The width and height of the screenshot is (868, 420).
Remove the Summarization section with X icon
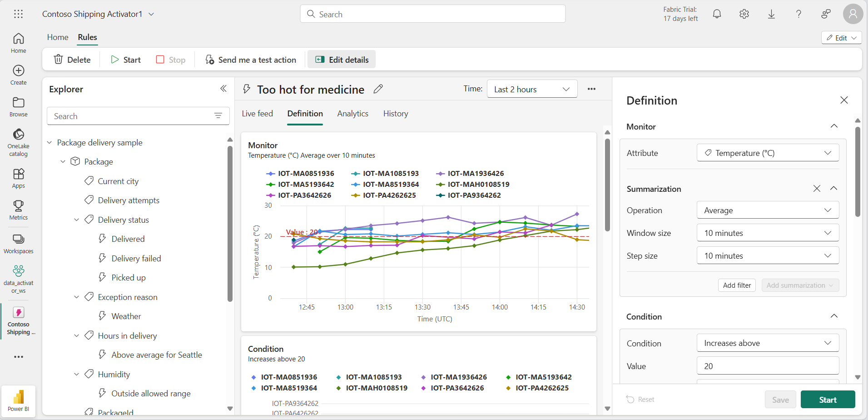pyautogui.click(x=817, y=189)
